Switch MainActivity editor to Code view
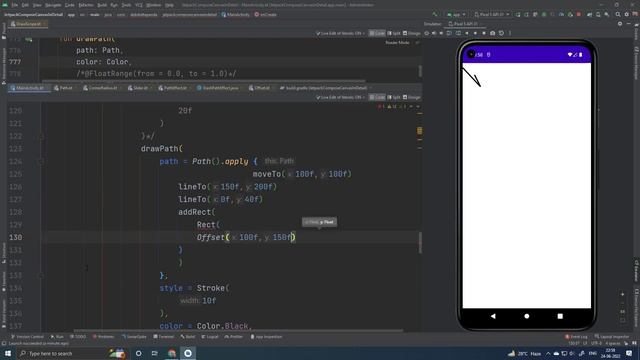Screen dimensions: 640x360 point(377,97)
